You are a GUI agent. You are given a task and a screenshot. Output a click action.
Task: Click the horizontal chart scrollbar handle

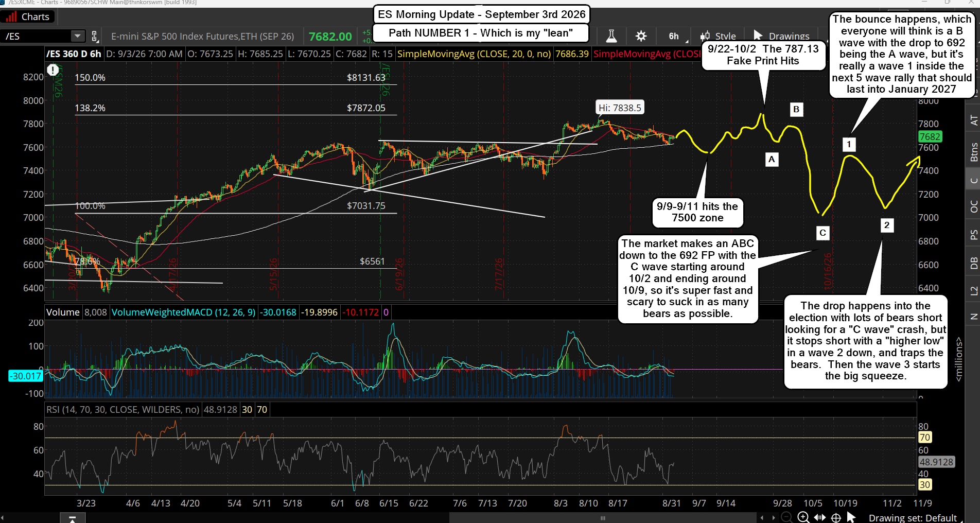point(603,518)
